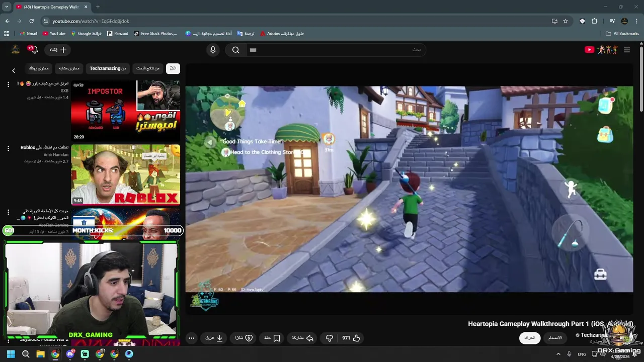Dislike the video with thumbs down

click(x=330, y=338)
